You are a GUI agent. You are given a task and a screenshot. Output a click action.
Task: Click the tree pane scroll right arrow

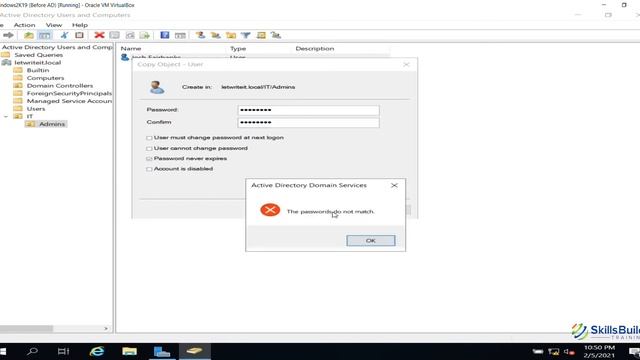pyautogui.click(x=106, y=329)
